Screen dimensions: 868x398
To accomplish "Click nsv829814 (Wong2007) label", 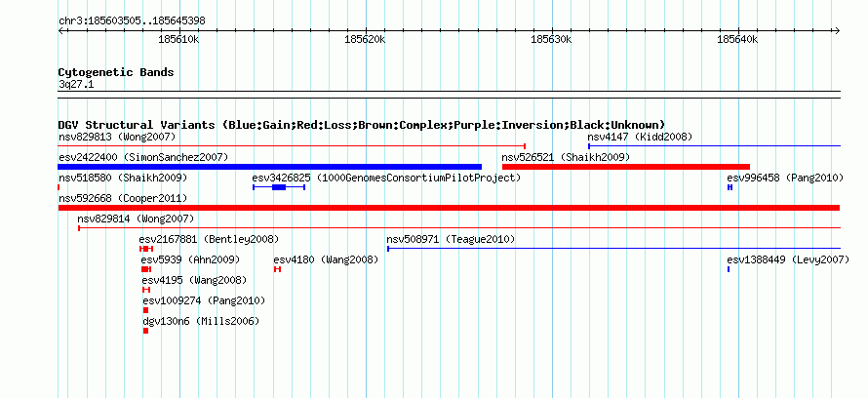I will (x=136, y=219).
